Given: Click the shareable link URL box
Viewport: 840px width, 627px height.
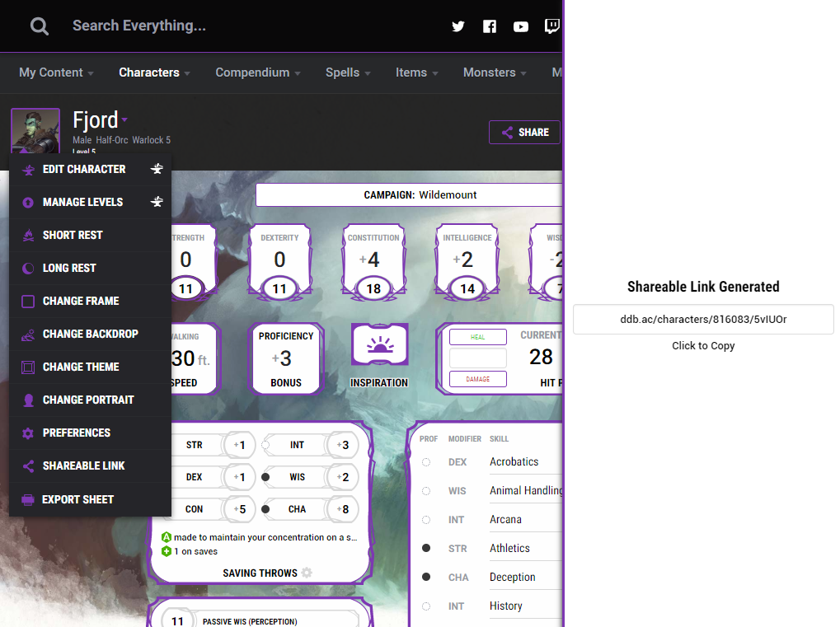Looking at the screenshot, I should coord(703,319).
